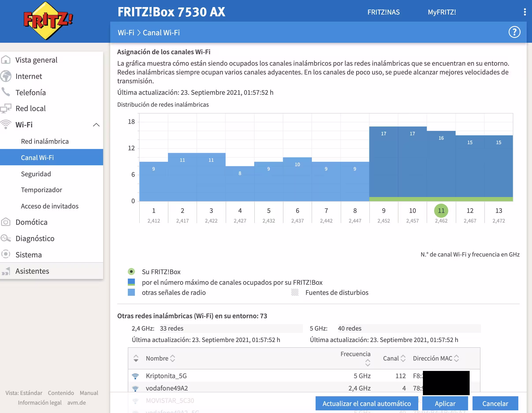532x413 pixels.
Task: Click the sort arrows in first table column
Action: [136, 358]
